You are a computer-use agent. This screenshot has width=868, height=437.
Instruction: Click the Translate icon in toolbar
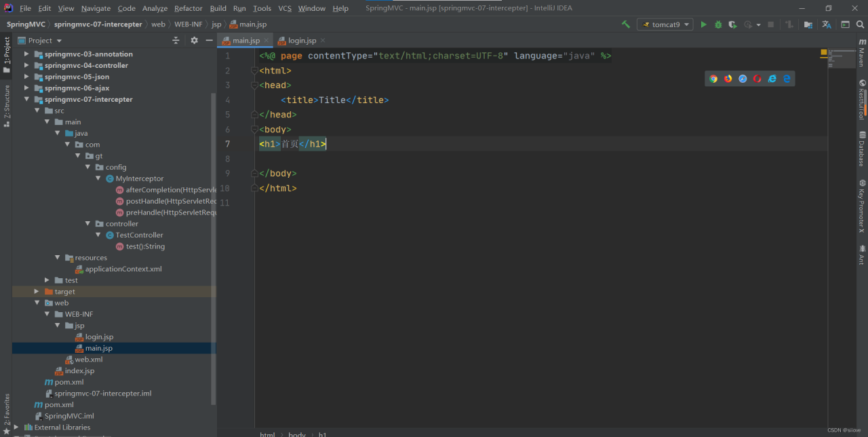pos(827,24)
